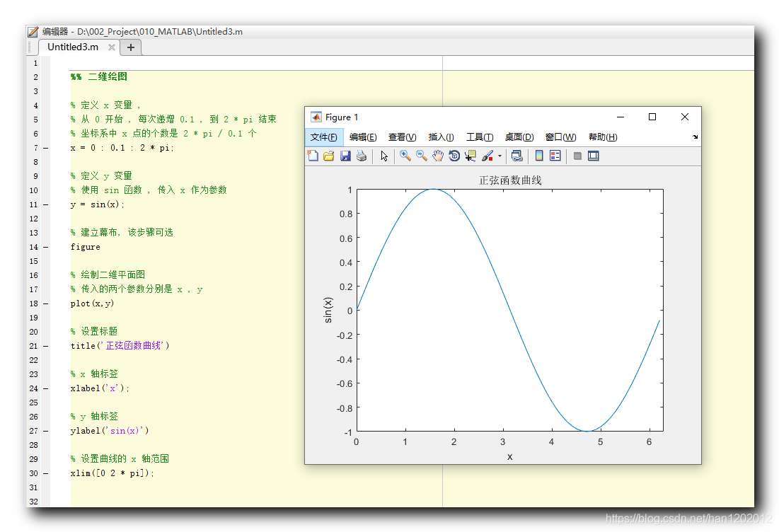Click the plot title 正弦函数曲线

click(x=509, y=180)
